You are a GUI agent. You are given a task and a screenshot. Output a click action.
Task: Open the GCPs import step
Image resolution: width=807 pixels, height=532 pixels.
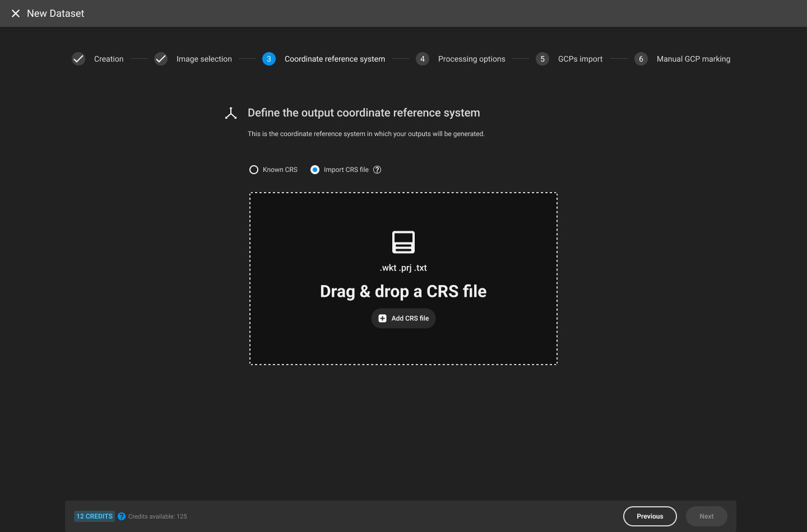[580, 59]
